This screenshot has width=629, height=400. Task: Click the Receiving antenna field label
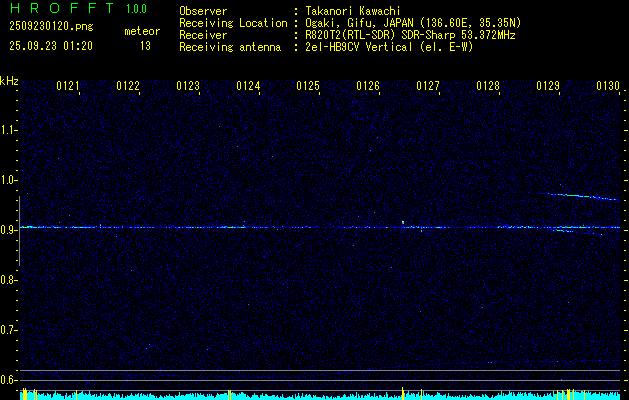click(230, 47)
